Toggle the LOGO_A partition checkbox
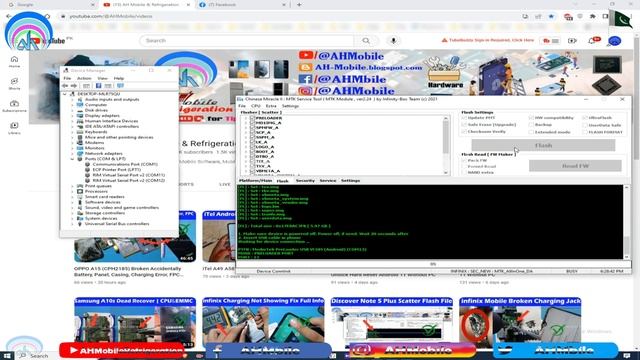 [x=252, y=147]
